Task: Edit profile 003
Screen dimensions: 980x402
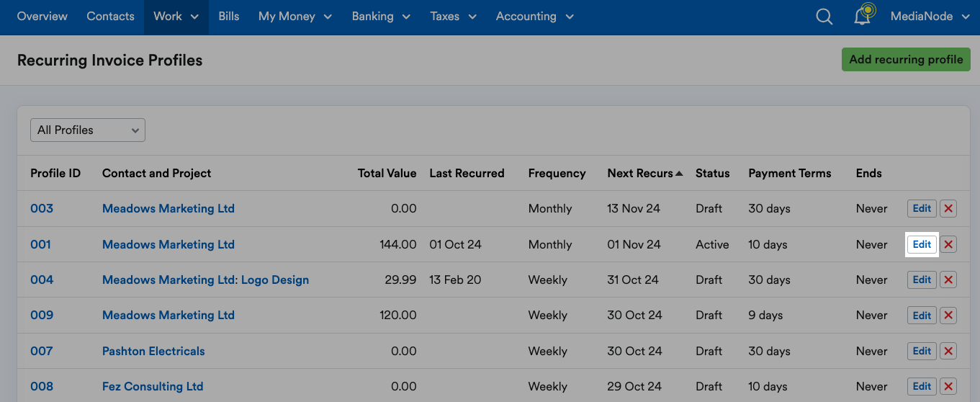Action: click(922, 209)
